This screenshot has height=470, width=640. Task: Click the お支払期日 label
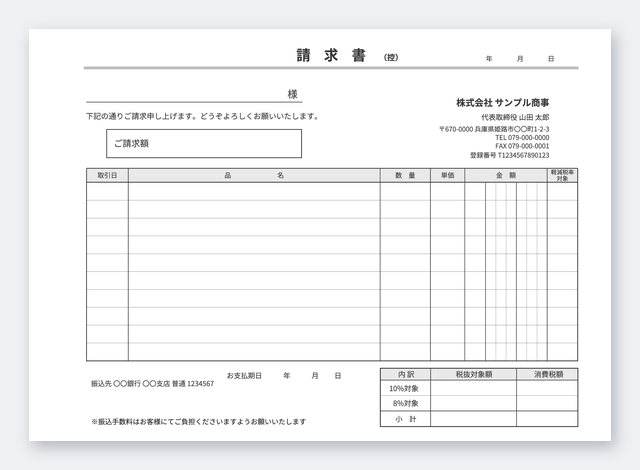point(244,376)
